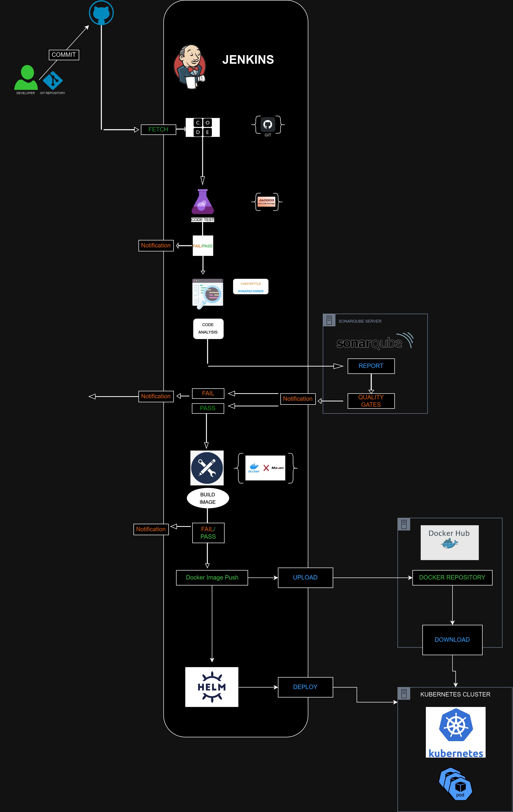The height and width of the screenshot is (812, 513).
Task: Select the blue DEPLOY box
Action: click(x=306, y=687)
